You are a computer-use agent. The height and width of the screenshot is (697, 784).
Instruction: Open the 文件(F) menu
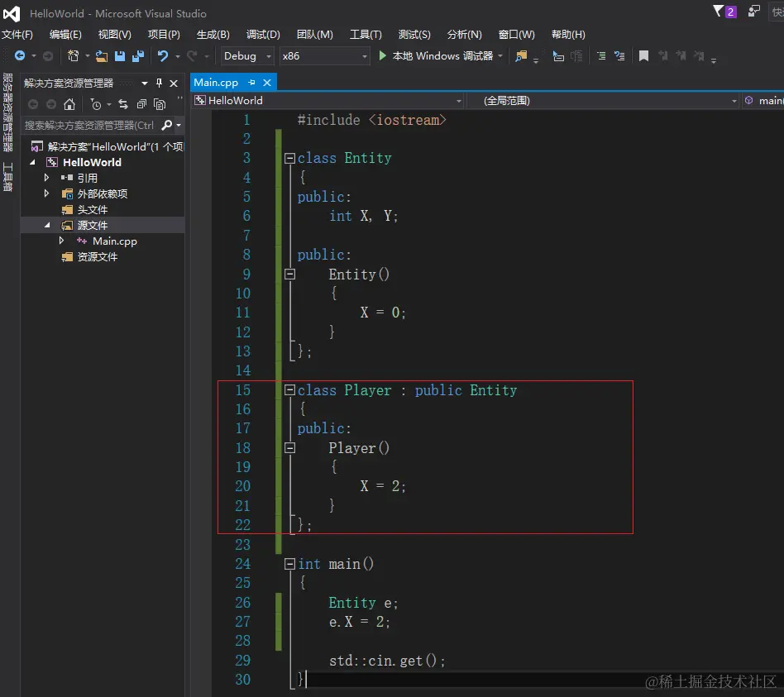(x=17, y=35)
